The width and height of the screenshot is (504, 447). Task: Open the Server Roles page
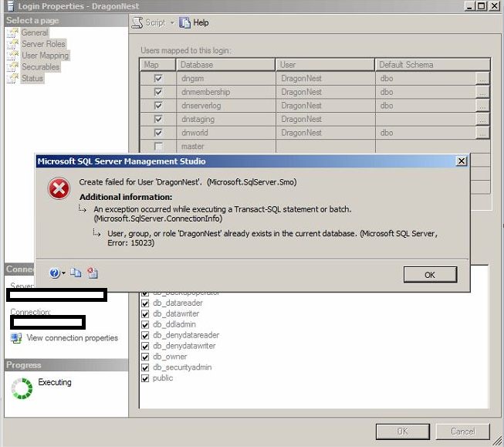point(43,44)
